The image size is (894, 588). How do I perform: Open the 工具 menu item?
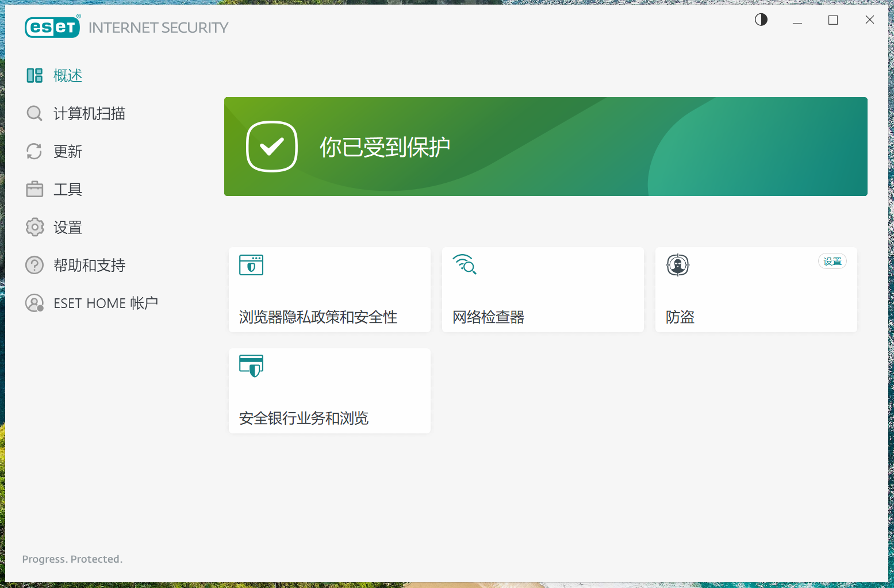[68, 189]
